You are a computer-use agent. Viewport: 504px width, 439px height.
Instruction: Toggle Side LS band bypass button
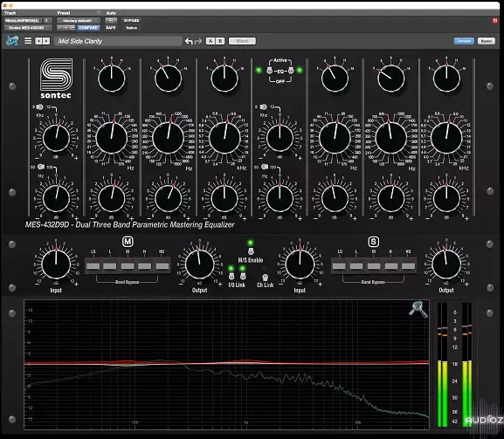[339, 265]
